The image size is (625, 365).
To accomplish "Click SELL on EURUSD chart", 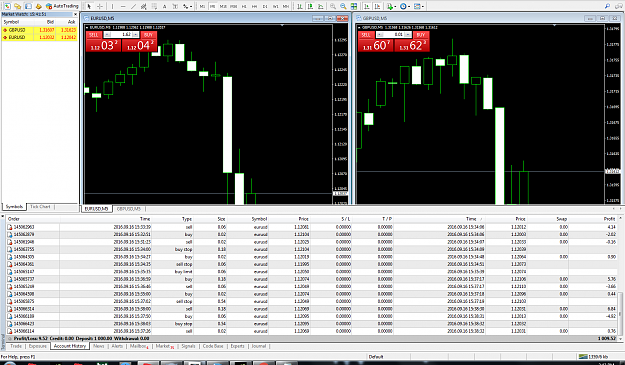I will (x=94, y=35).
